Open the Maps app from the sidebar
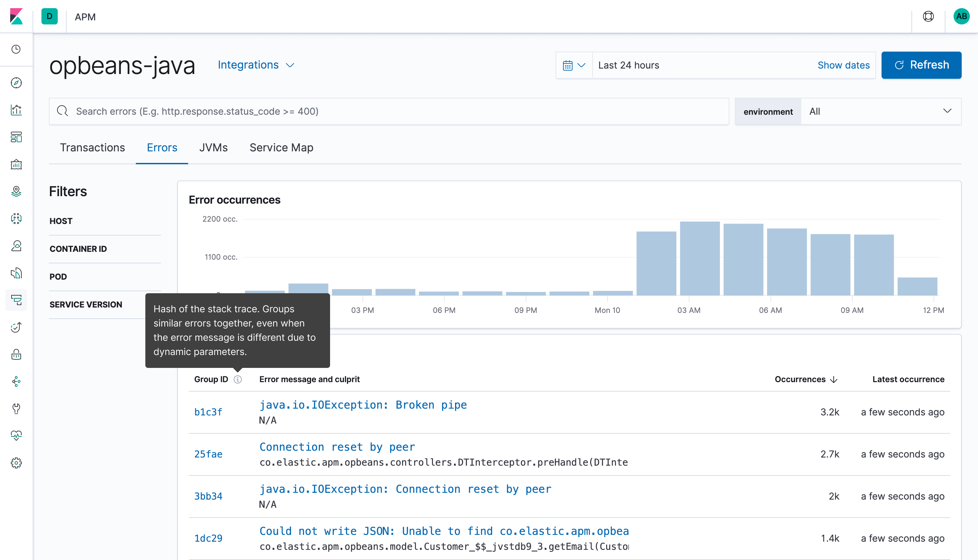Screen dimensions: 978x560 point(16,191)
